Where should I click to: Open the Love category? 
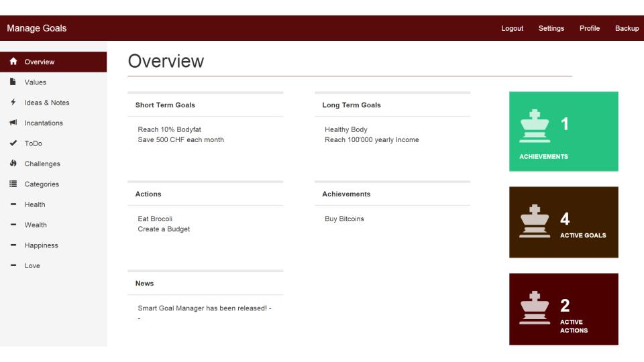tap(54, 265)
